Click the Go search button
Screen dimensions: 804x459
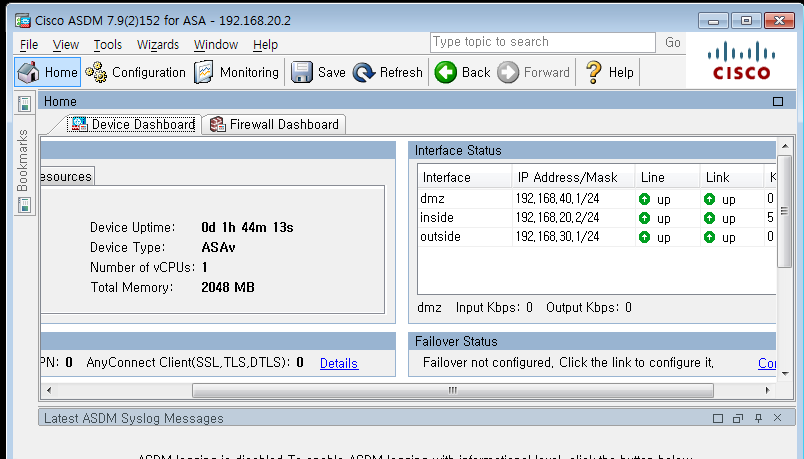coord(673,42)
